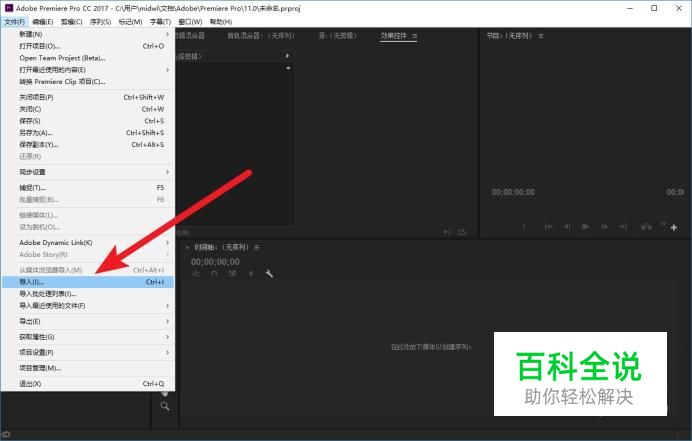Toggle the timeline snap magnet icon

[214, 274]
